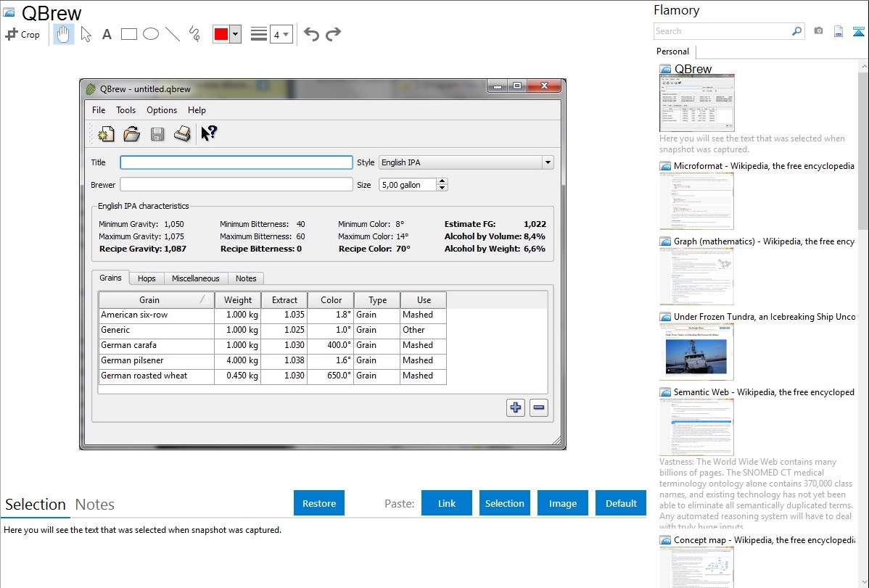Image resolution: width=869 pixels, height=588 pixels.
Task: Pick the ellipse drawing tool
Action: pos(151,34)
